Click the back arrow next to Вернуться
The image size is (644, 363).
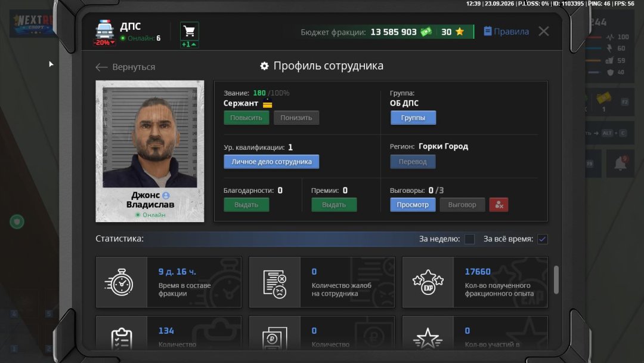coord(101,67)
